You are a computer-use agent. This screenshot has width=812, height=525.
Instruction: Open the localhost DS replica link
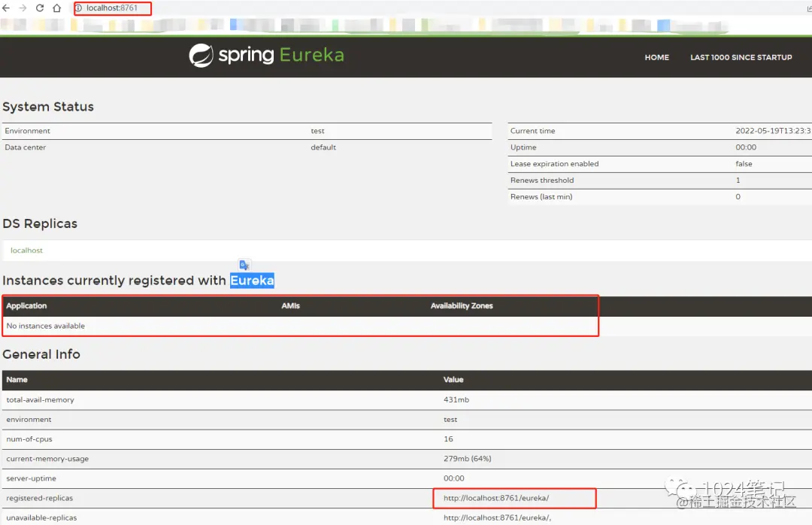coord(26,250)
